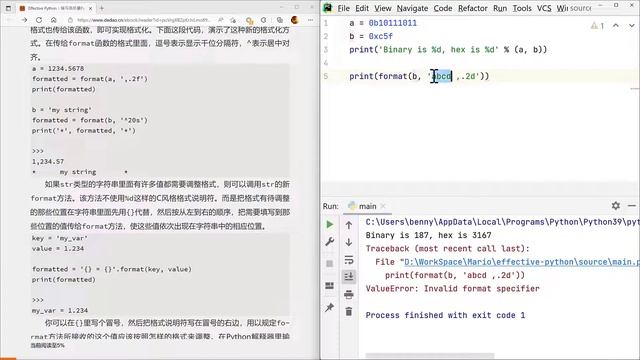The width and height of the screenshot is (640, 360).
Task: Click horizontal scrollbar of Run console
Action: click(429, 356)
